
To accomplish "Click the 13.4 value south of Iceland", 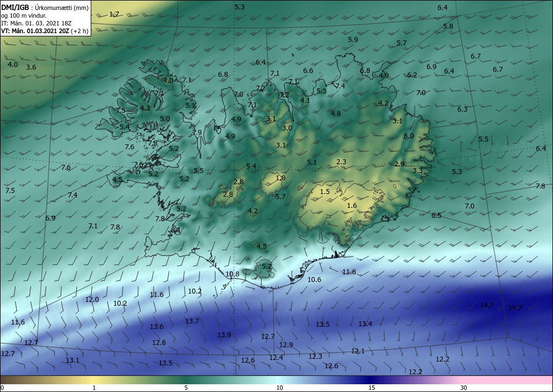I will [x=365, y=323].
